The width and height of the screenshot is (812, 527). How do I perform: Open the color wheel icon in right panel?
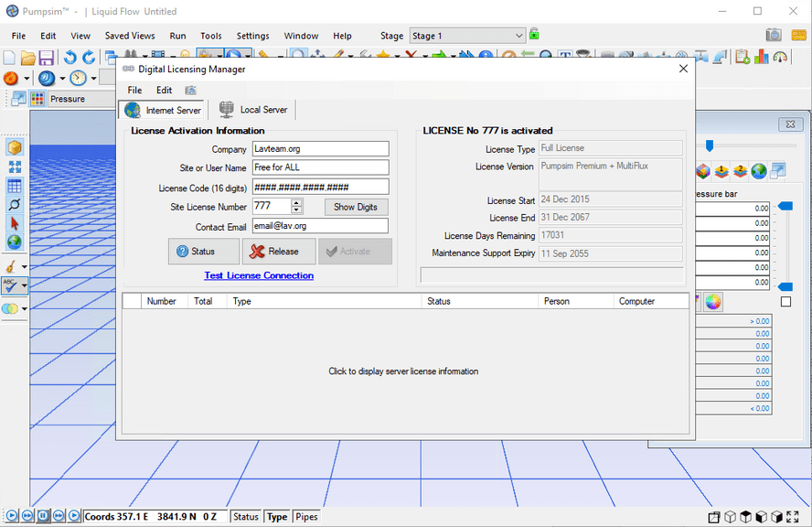click(x=711, y=301)
